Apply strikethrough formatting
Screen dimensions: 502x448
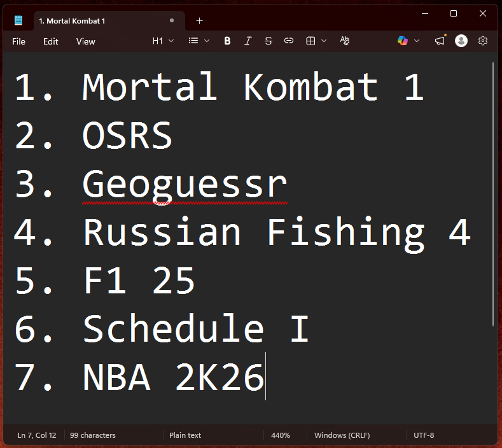click(x=268, y=41)
